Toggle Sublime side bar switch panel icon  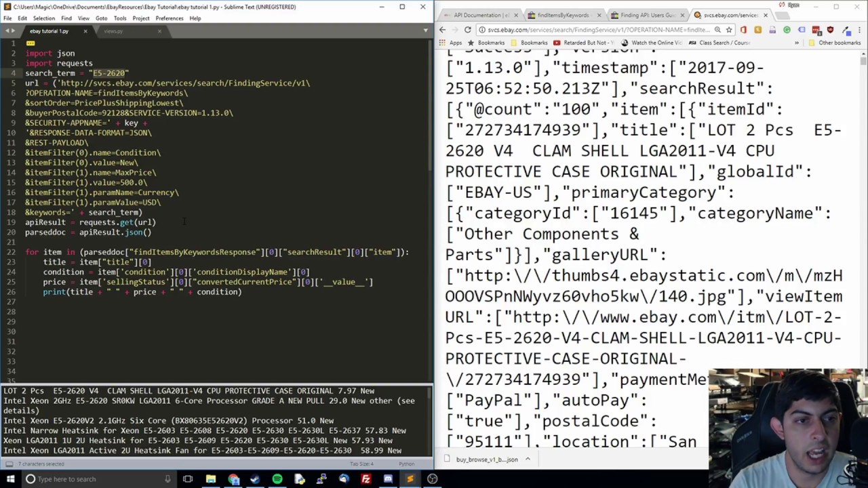point(8,464)
